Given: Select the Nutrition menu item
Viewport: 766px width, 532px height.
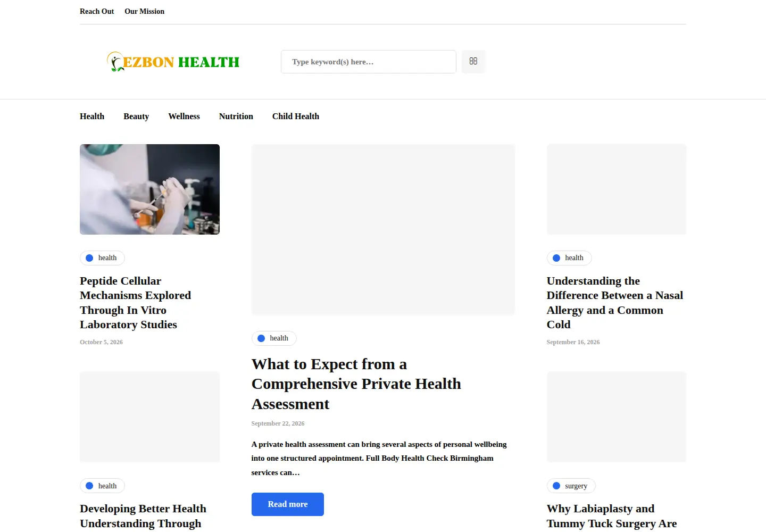Looking at the screenshot, I should (x=236, y=117).
